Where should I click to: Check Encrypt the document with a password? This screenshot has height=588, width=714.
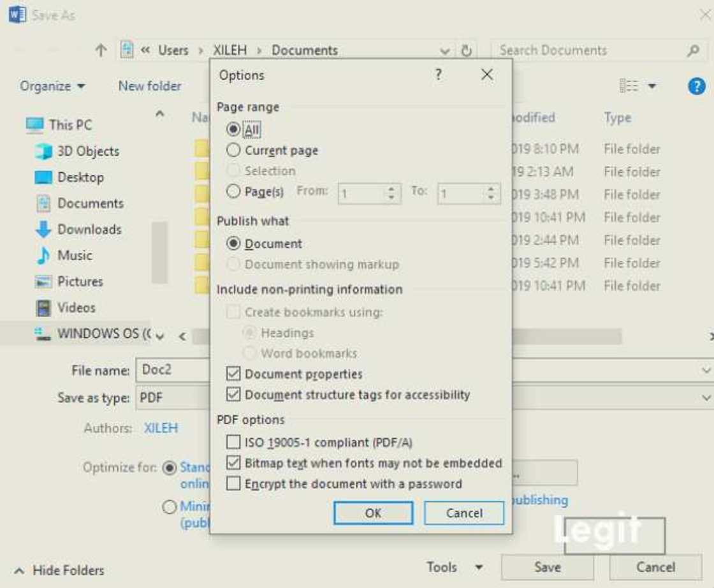tap(234, 484)
